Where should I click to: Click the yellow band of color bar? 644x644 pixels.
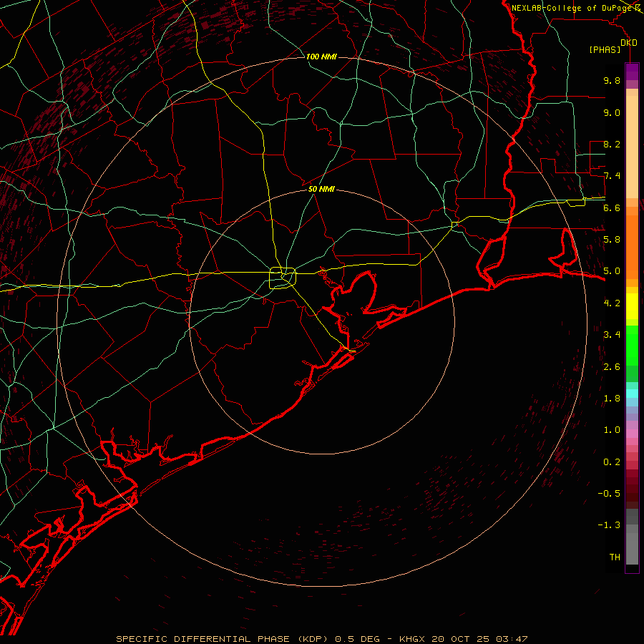[632, 306]
